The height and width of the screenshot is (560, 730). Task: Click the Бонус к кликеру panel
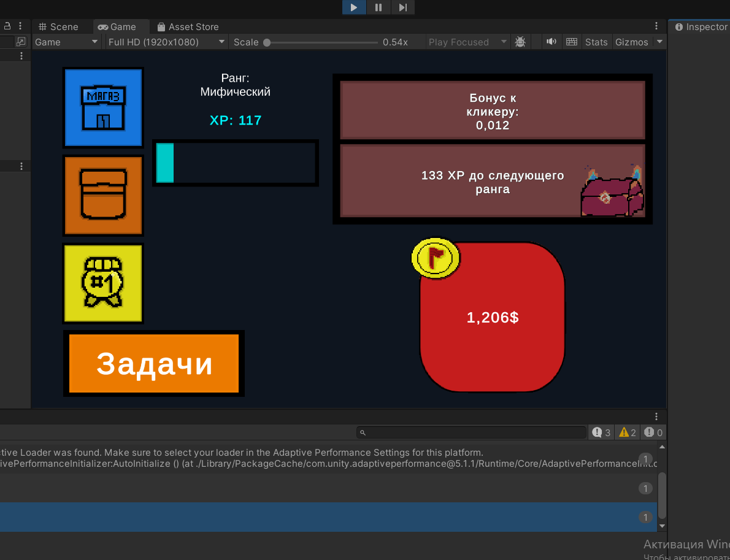493,110
